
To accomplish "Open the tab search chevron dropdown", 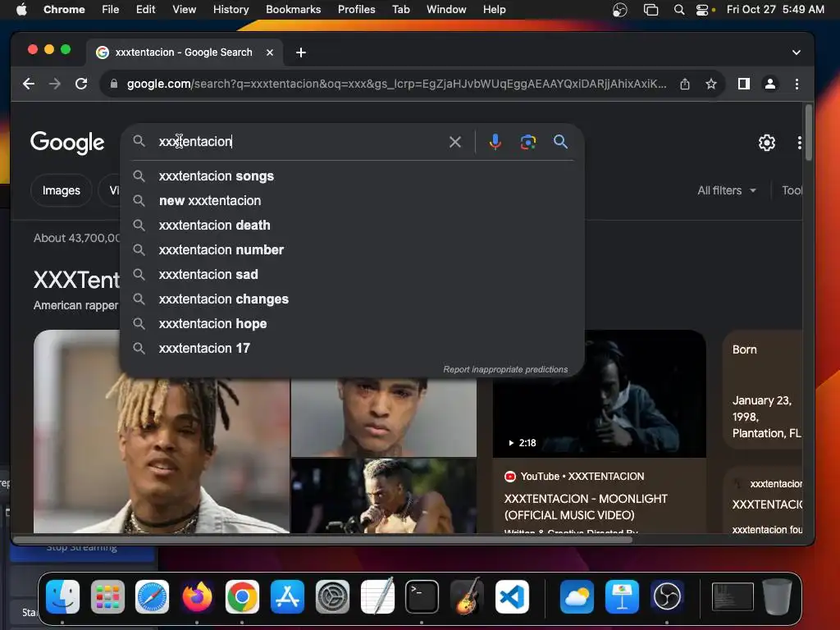I will pos(797,52).
